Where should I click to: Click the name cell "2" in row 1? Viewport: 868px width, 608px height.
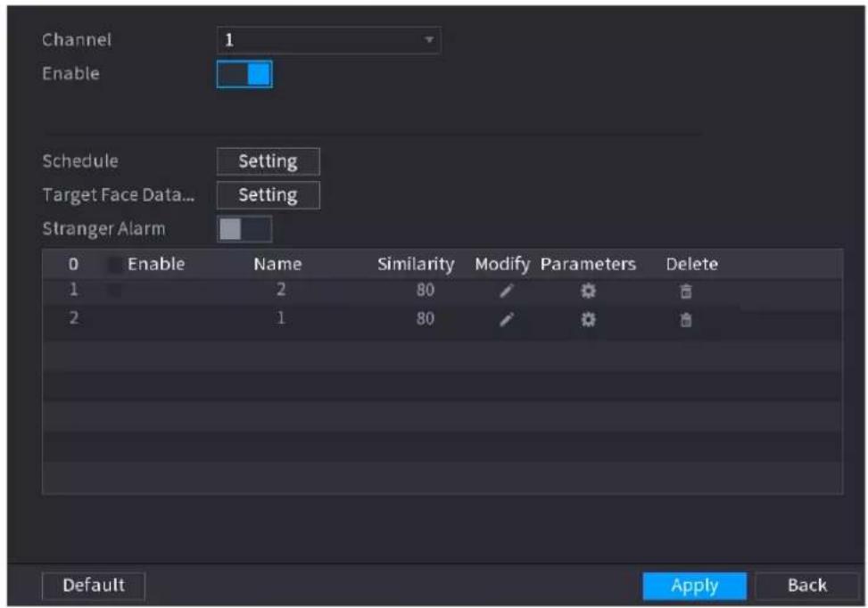click(281, 290)
